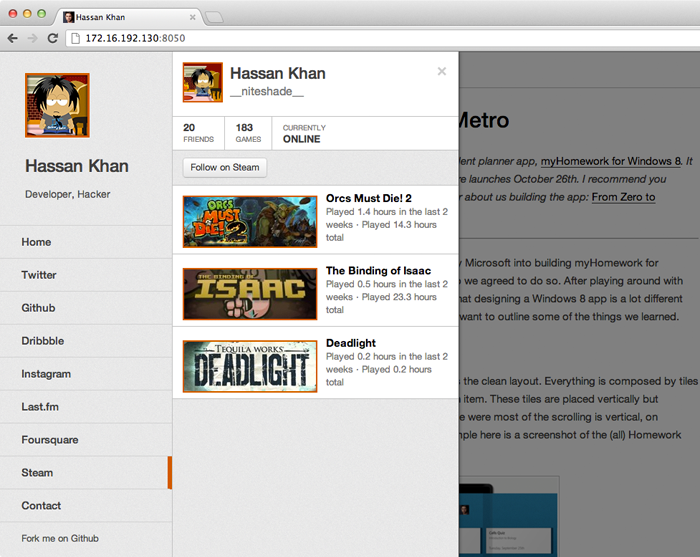This screenshot has height=557, width=700.
Task: Open the Dribbble sidebar item
Action: (x=86, y=341)
